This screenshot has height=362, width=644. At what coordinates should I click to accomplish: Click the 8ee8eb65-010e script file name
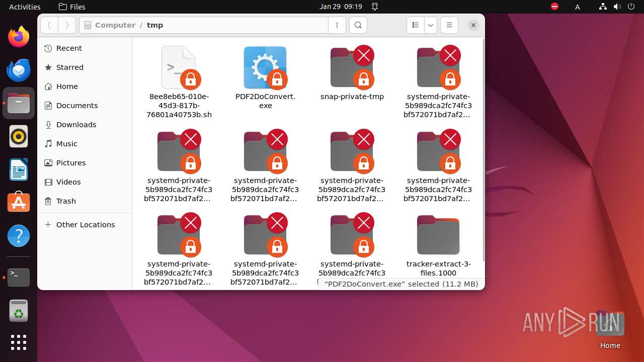coord(179,106)
